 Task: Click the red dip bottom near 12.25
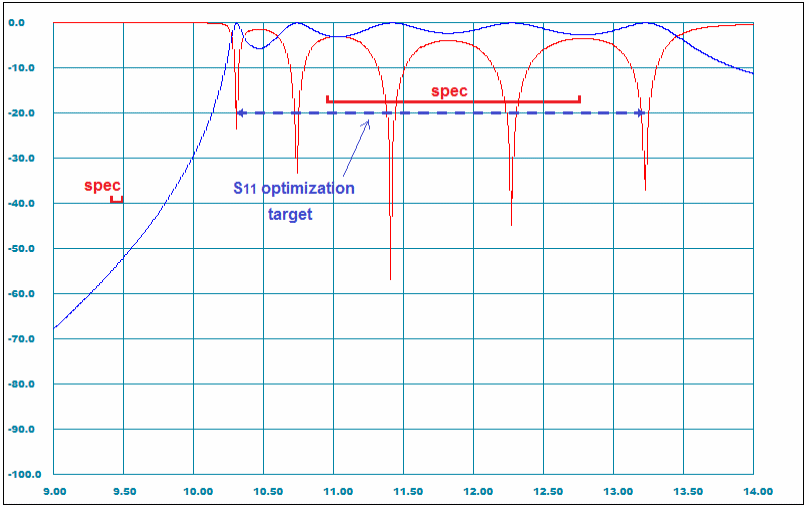click(511, 222)
